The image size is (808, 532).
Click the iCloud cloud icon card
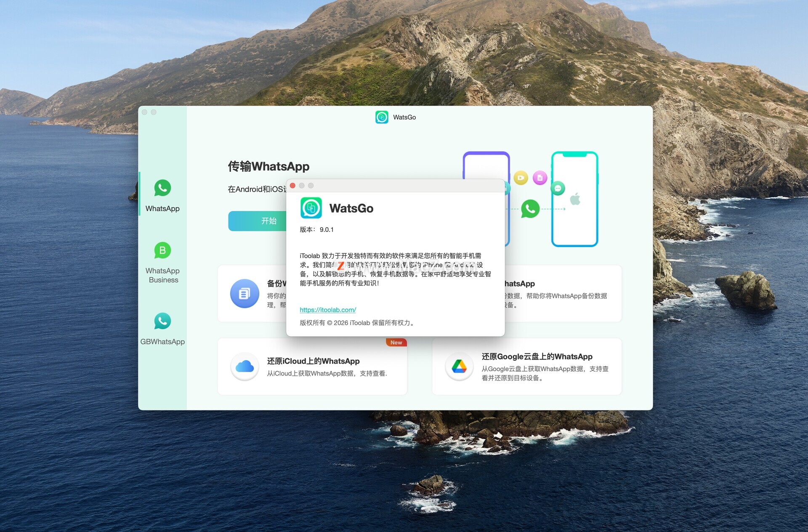coord(245,367)
